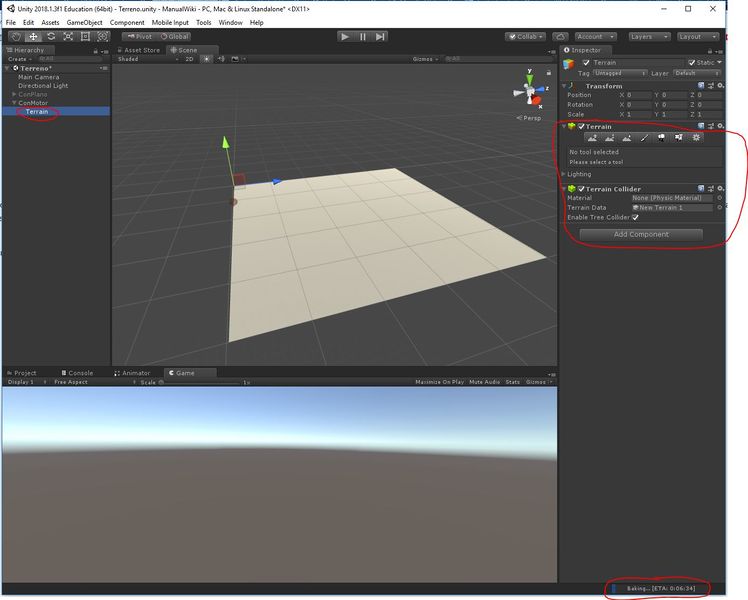The height and width of the screenshot is (600, 748).
Task: Select the Paint Height terrain tool
Action: point(609,138)
